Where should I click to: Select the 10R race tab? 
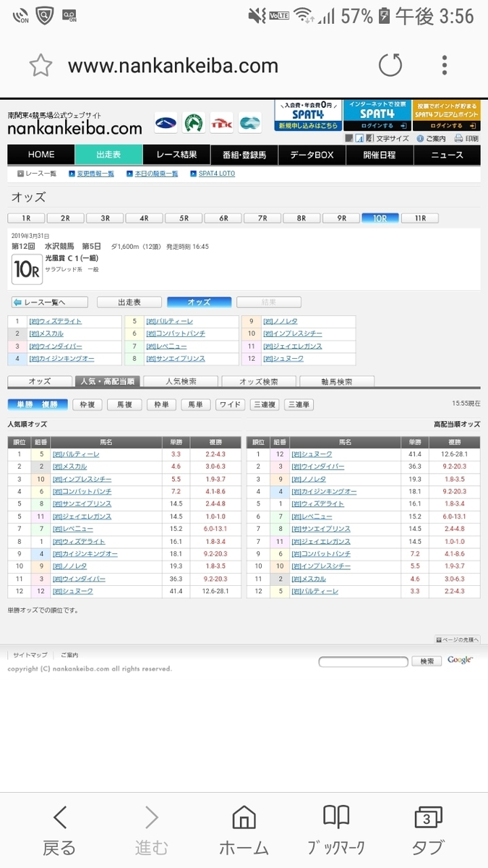380,218
